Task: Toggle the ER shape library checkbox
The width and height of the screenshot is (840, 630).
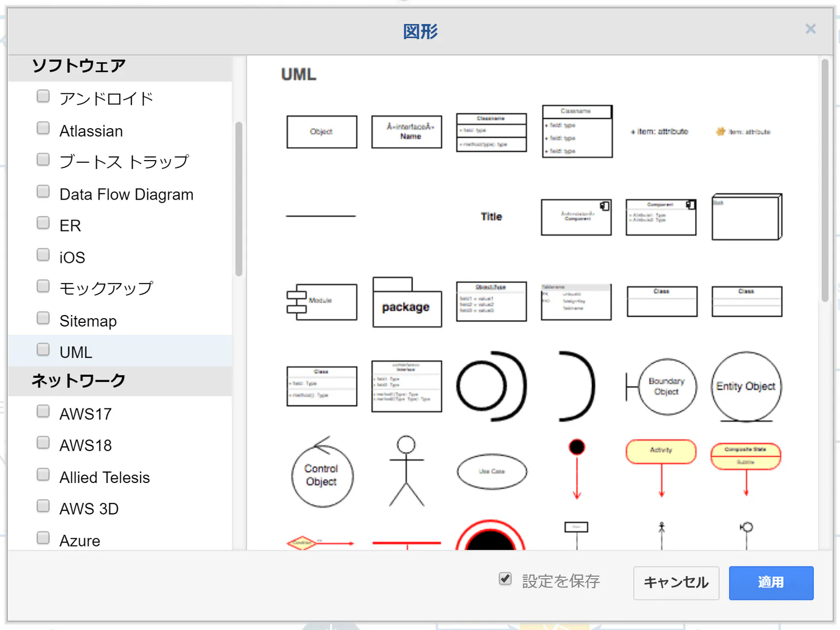Action: pyautogui.click(x=43, y=223)
